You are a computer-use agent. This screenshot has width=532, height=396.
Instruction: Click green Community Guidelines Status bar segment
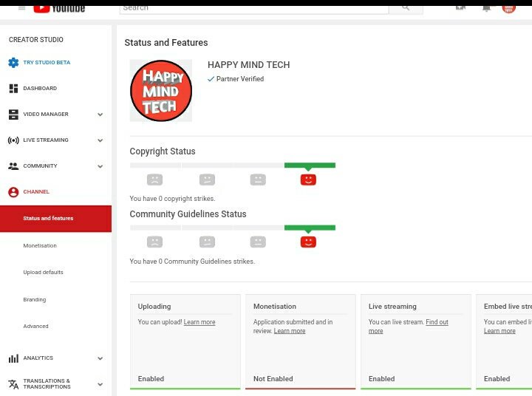310,228
